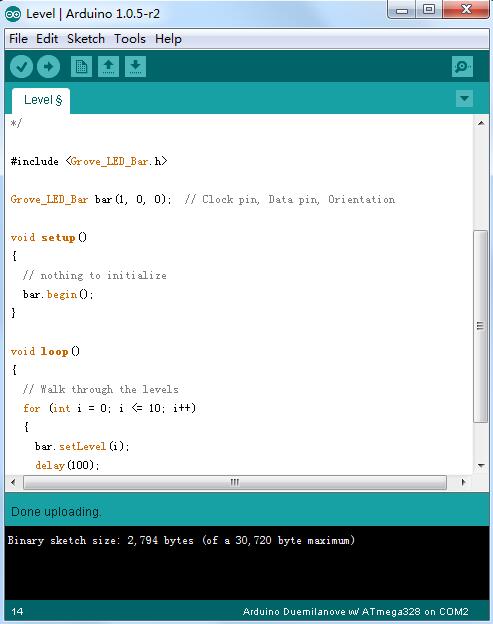Image resolution: width=493 pixels, height=624 pixels.
Task: Click the Verify sketch checkmark icon
Action: point(21,66)
